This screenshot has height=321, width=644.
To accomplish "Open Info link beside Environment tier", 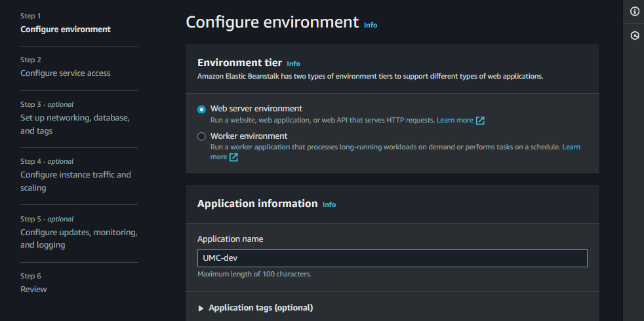I will coord(293,64).
